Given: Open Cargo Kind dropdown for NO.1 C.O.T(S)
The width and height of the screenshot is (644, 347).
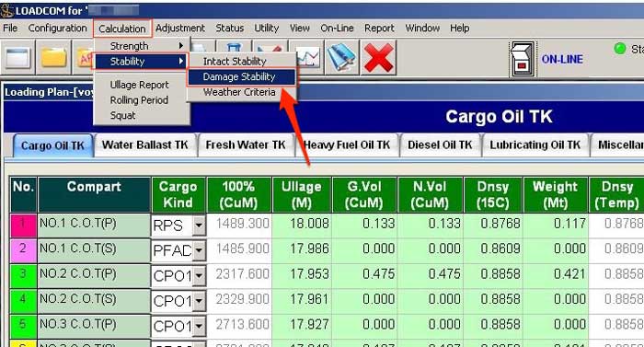Looking at the screenshot, I should (x=199, y=250).
